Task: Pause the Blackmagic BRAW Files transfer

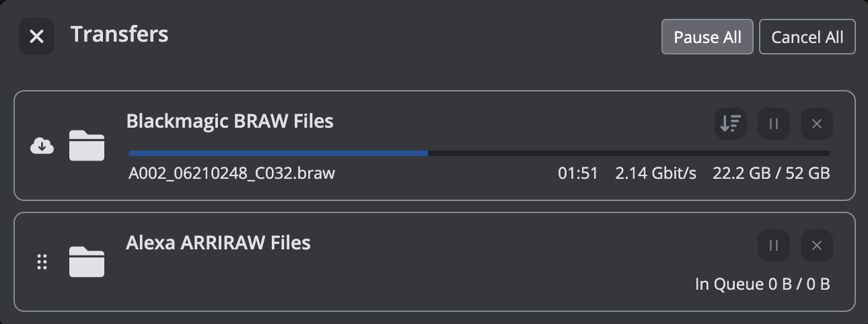Action: coord(774,124)
